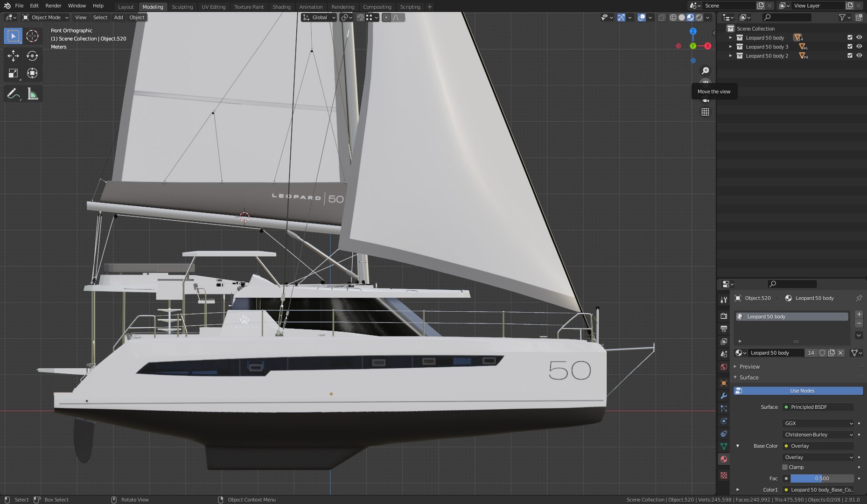Hide Leopard 50 body 2 via eye

(x=859, y=56)
